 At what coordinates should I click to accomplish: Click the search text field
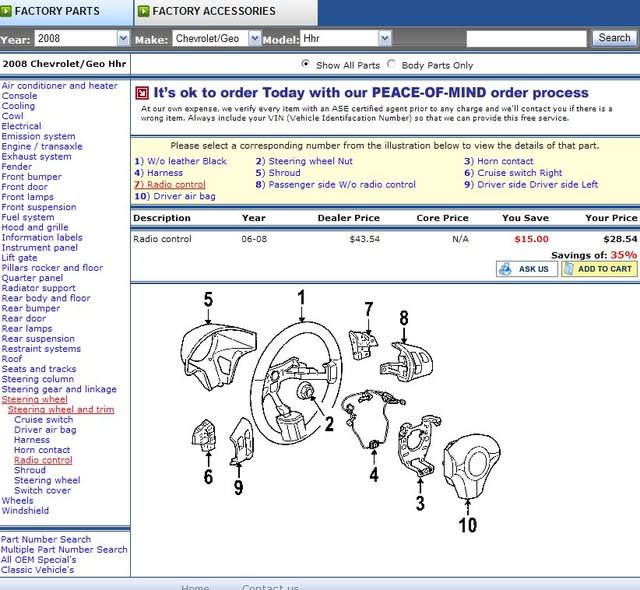527,39
